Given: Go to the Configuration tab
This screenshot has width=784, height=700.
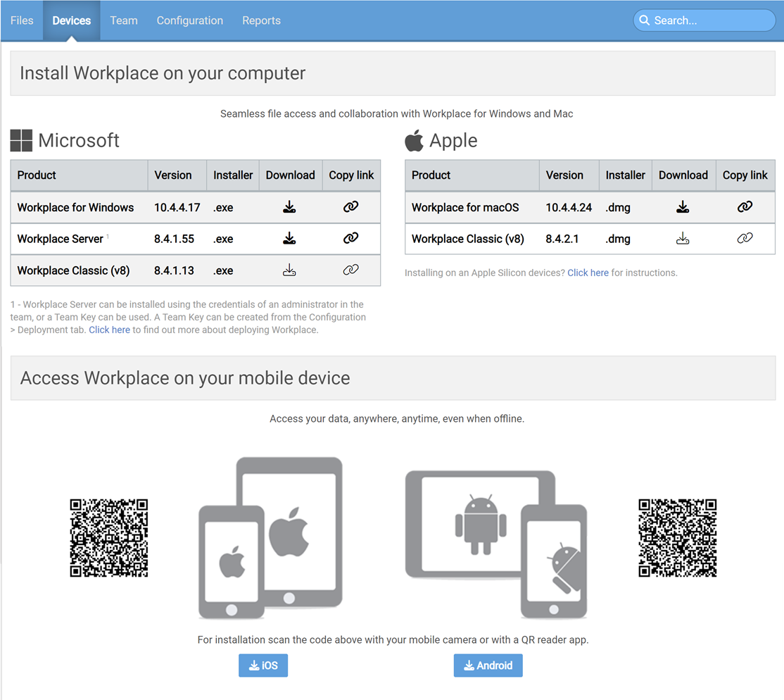Looking at the screenshot, I should [190, 20].
